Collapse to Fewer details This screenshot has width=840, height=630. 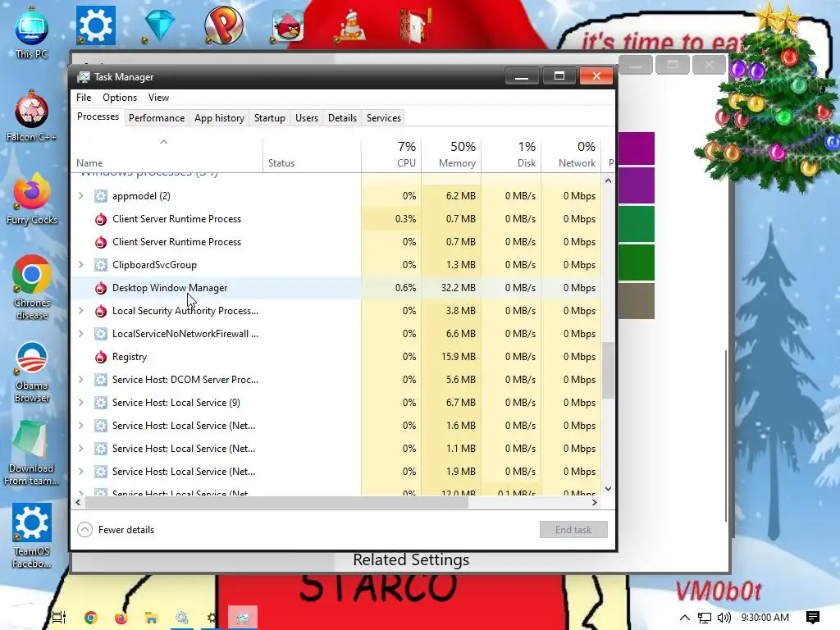(x=116, y=530)
